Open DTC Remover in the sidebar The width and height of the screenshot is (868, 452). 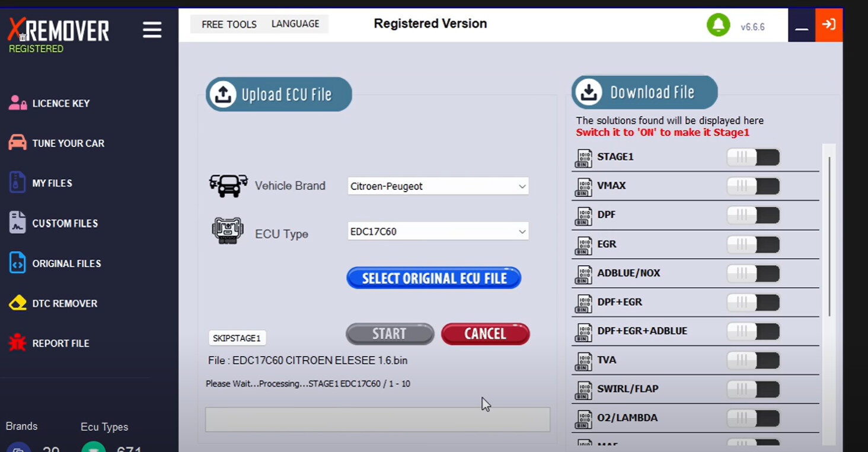(x=53, y=303)
